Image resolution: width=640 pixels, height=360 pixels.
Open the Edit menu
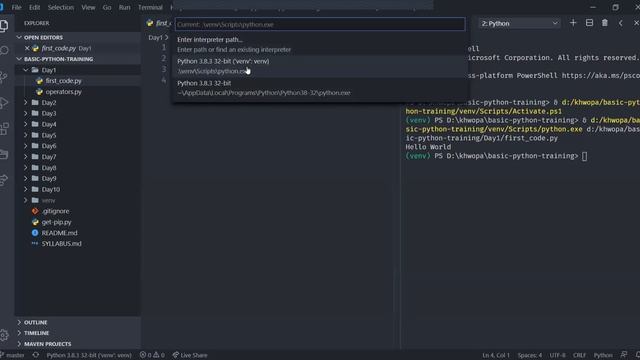(x=34, y=7)
